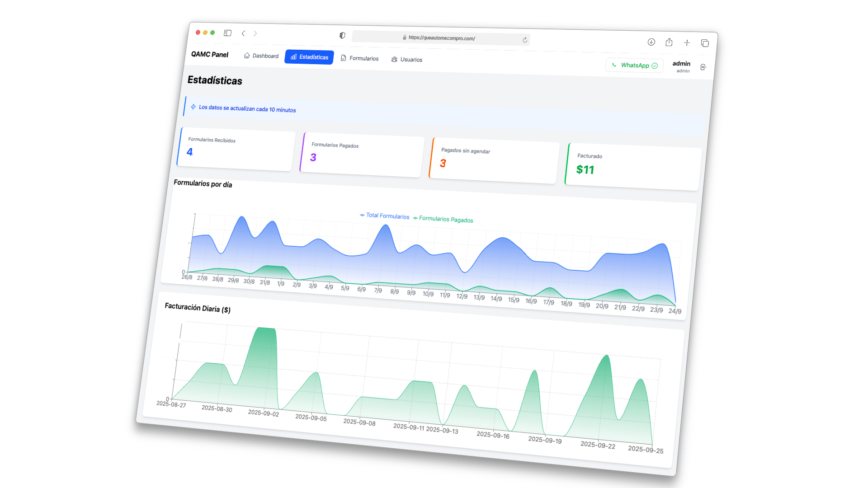Open a new tab with plus icon

point(687,43)
